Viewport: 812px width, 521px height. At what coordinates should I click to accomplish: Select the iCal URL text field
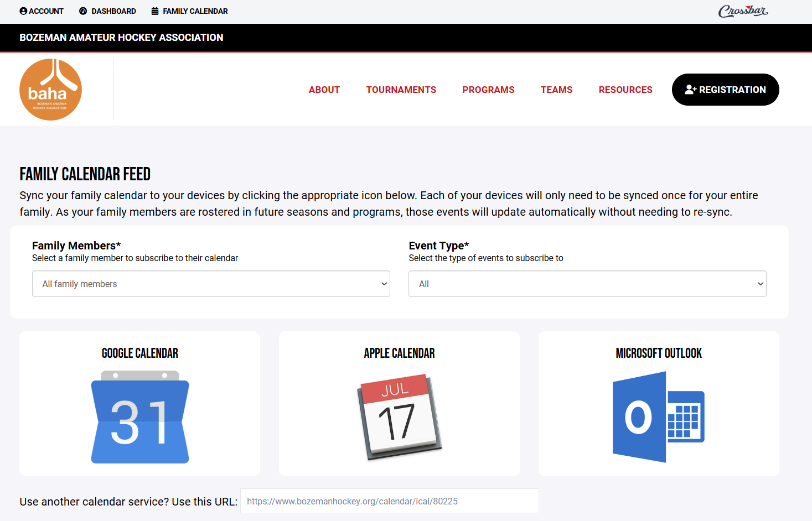pyautogui.click(x=389, y=501)
